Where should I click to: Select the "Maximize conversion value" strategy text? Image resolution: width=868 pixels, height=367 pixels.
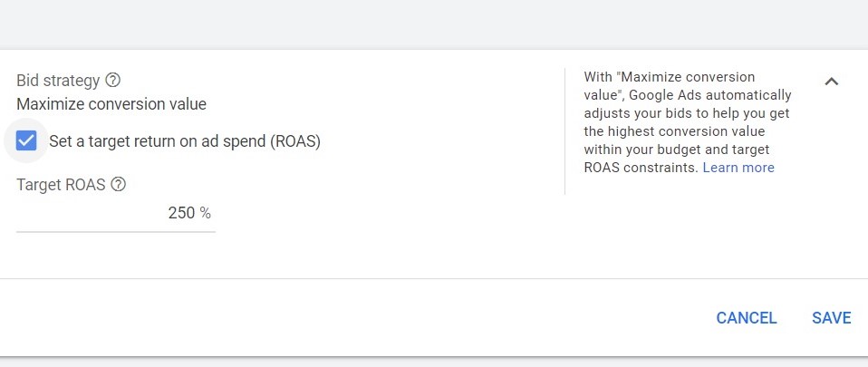click(111, 104)
